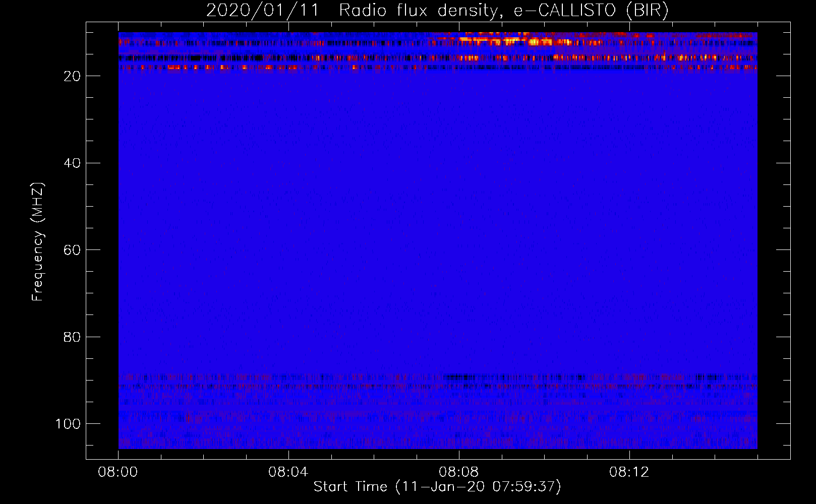Click the 40 MHz frequency tick label
The image size is (816, 504).
72,163
